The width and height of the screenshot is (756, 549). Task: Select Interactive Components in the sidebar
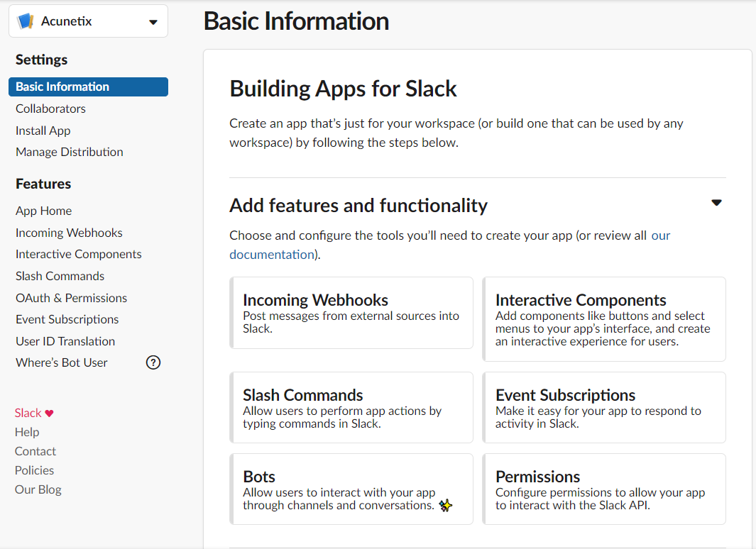pyautogui.click(x=79, y=254)
